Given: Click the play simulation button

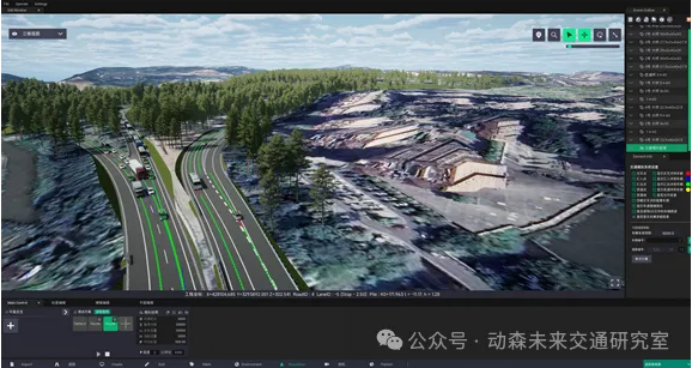Looking at the screenshot, I should tap(98, 354).
